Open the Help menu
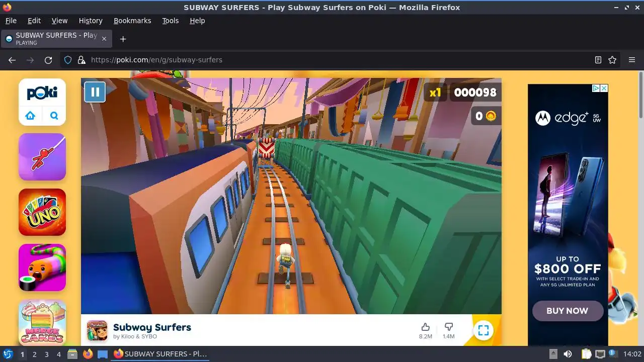The width and height of the screenshot is (644, 362). coord(197,21)
